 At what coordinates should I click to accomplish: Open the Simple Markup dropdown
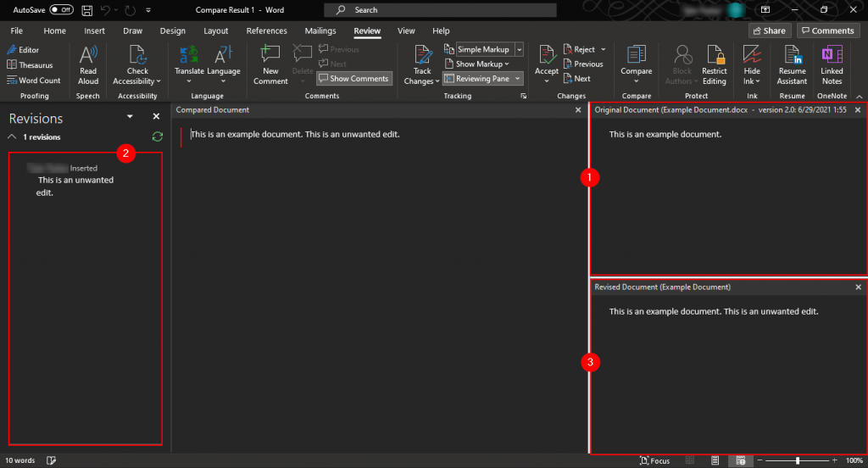click(x=520, y=49)
